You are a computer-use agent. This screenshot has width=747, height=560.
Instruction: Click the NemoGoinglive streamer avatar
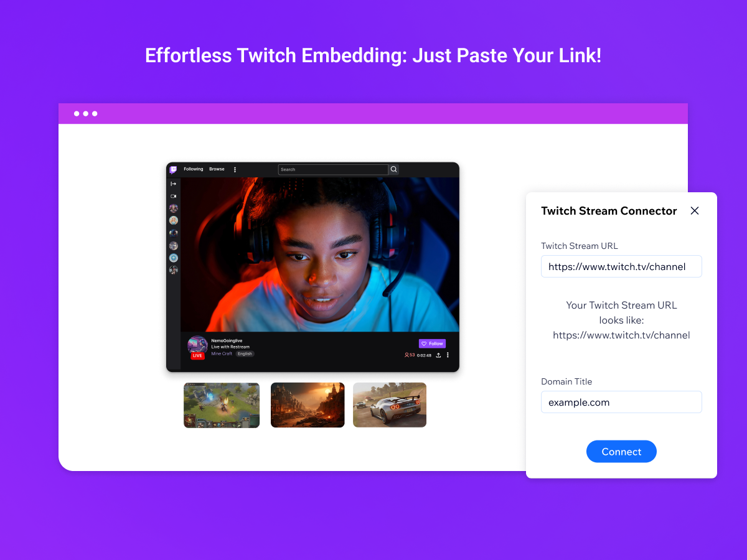197,345
